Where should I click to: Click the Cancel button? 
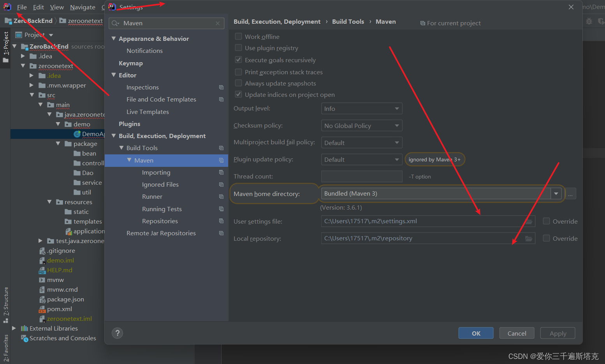[517, 333]
